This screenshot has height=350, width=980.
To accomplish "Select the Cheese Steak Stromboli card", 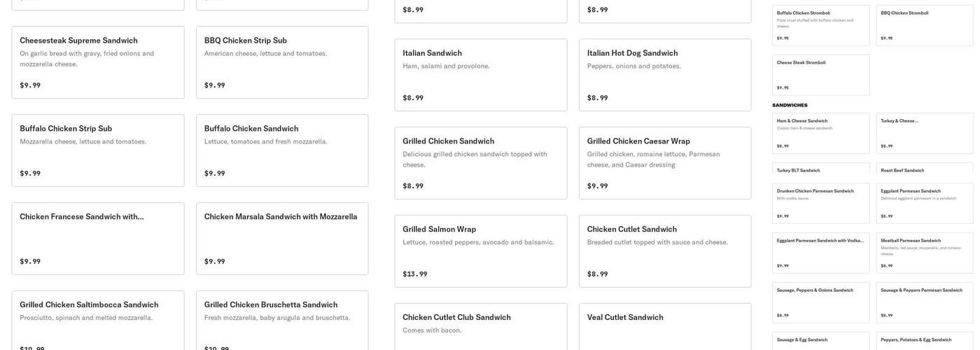I will (x=821, y=75).
